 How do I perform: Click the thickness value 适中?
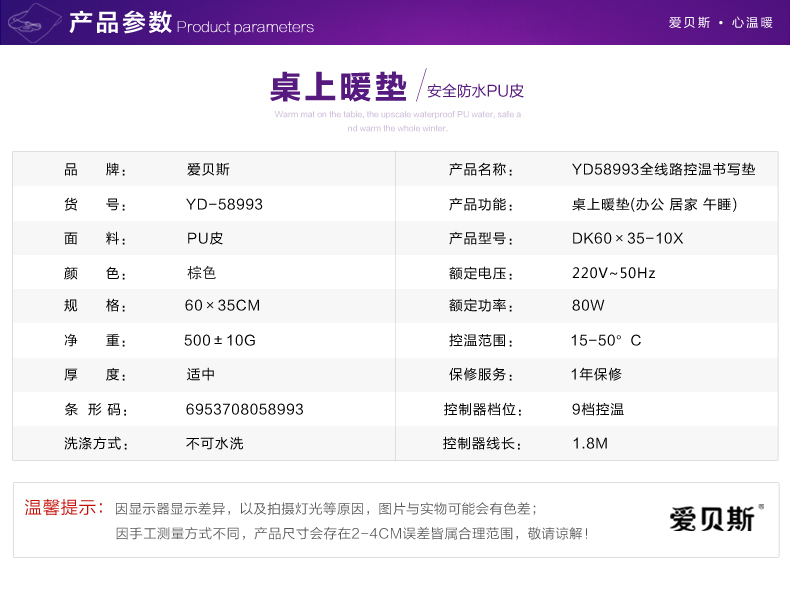[x=201, y=374]
